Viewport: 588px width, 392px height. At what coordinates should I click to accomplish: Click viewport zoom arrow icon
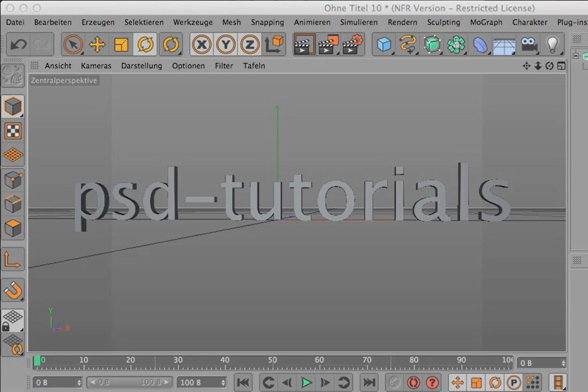click(538, 66)
